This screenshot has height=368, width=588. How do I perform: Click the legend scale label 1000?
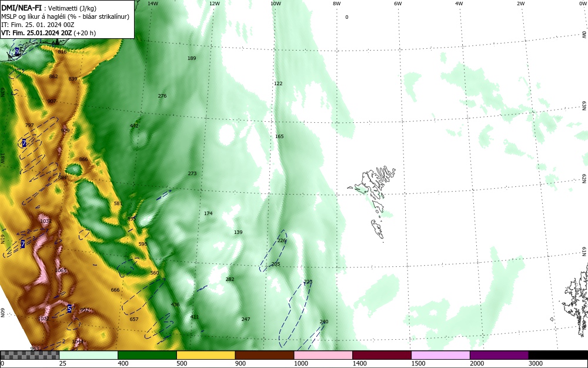coord(300,363)
